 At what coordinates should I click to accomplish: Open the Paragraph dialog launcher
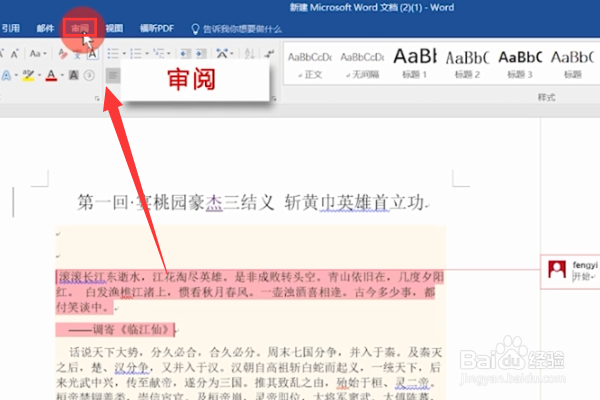(x=274, y=99)
